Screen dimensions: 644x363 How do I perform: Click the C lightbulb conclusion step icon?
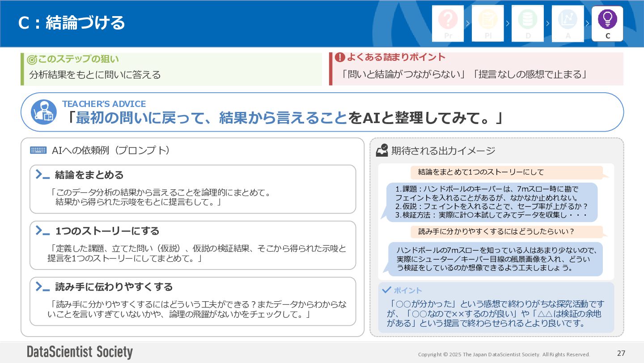607,23
